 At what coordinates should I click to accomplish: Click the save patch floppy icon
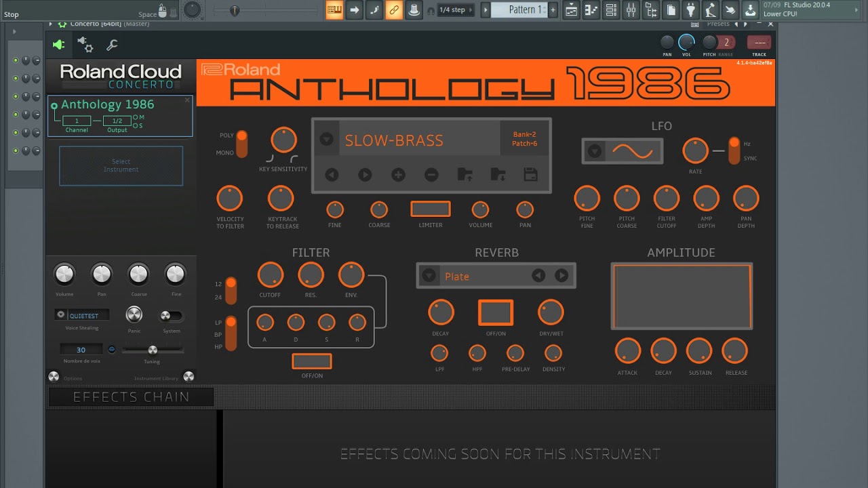click(530, 175)
